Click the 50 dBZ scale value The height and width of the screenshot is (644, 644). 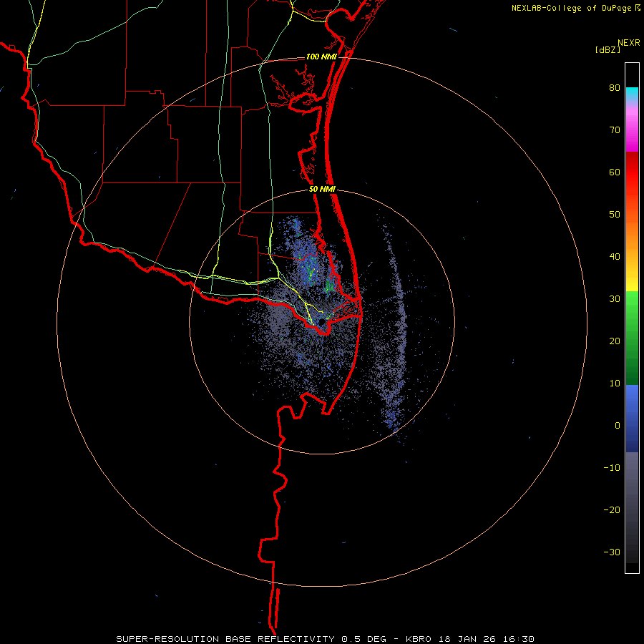[615, 215]
